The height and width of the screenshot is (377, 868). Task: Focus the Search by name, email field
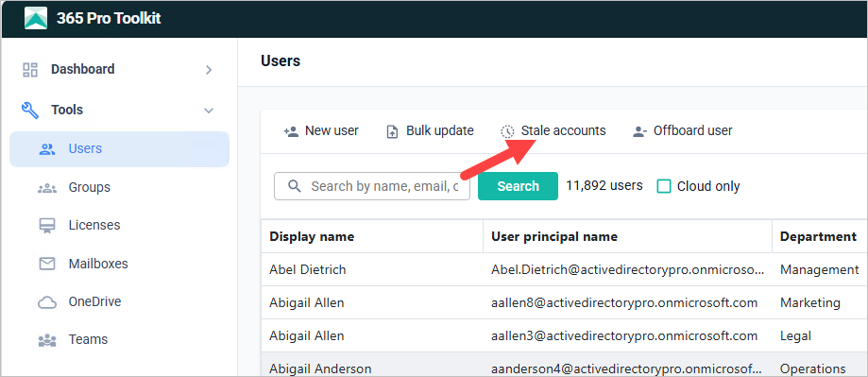pos(372,186)
